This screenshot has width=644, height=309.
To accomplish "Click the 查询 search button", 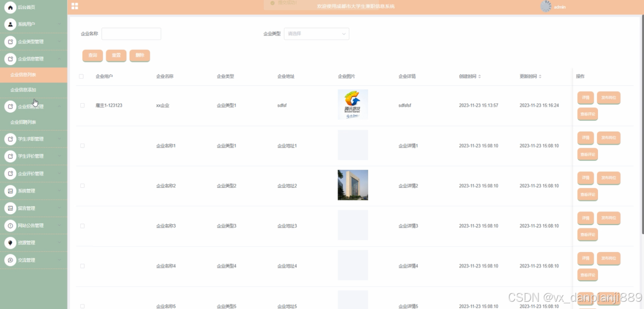I will 92,55.
